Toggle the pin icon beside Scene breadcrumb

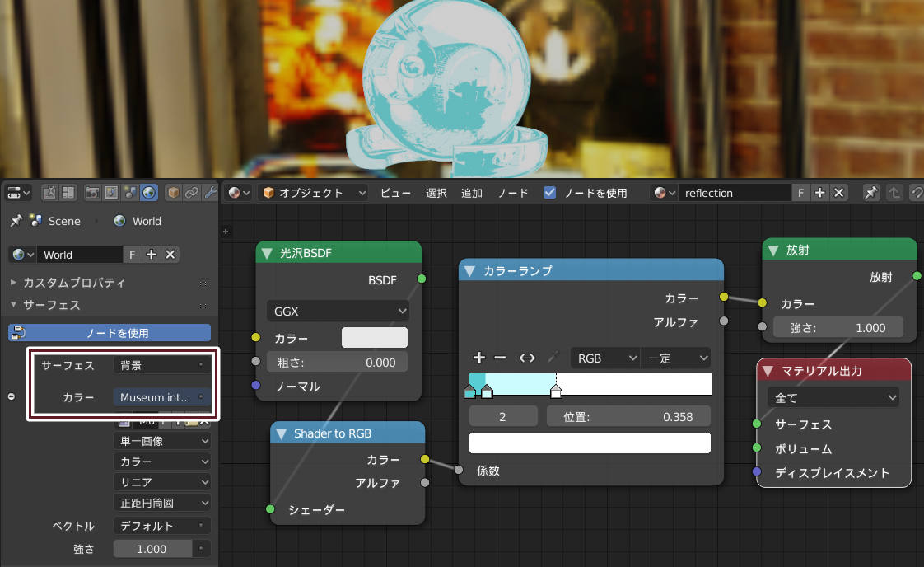16,221
